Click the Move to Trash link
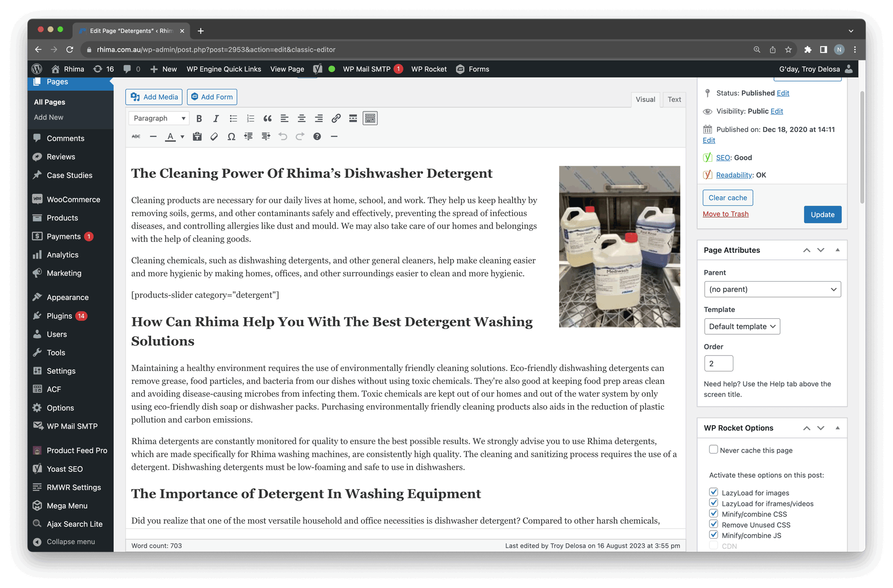The height and width of the screenshot is (588, 893). point(726,214)
